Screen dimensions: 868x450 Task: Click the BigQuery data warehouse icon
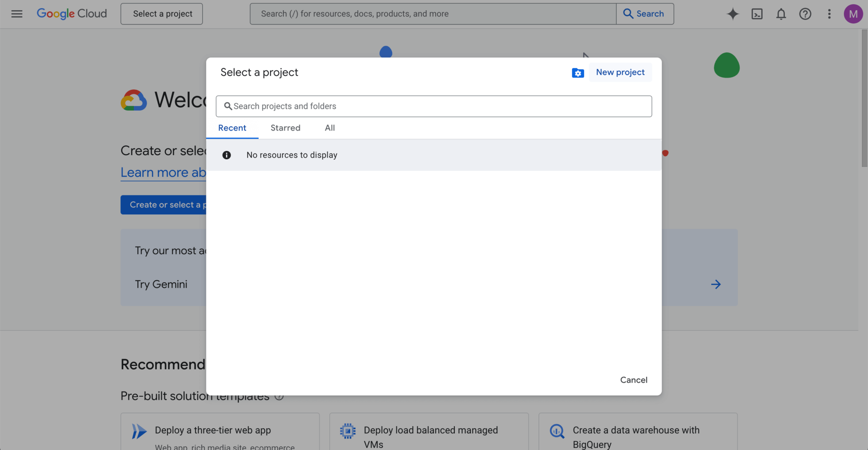[557, 431]
